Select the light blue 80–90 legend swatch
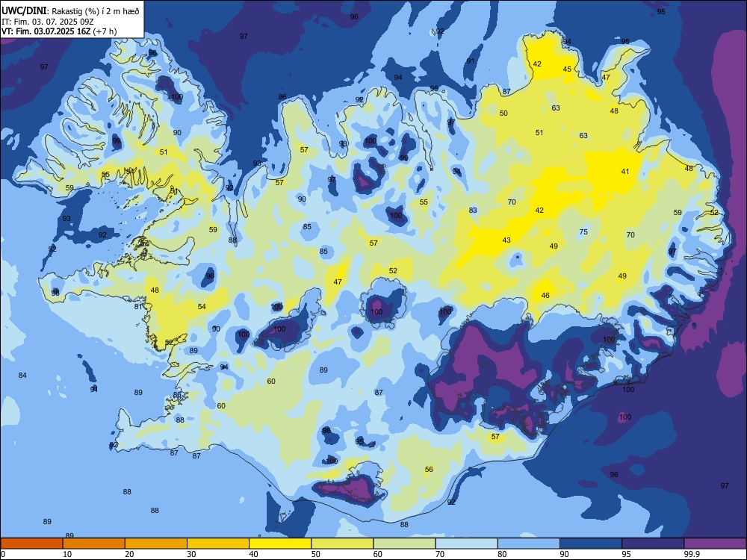 [x=529, y=544]
